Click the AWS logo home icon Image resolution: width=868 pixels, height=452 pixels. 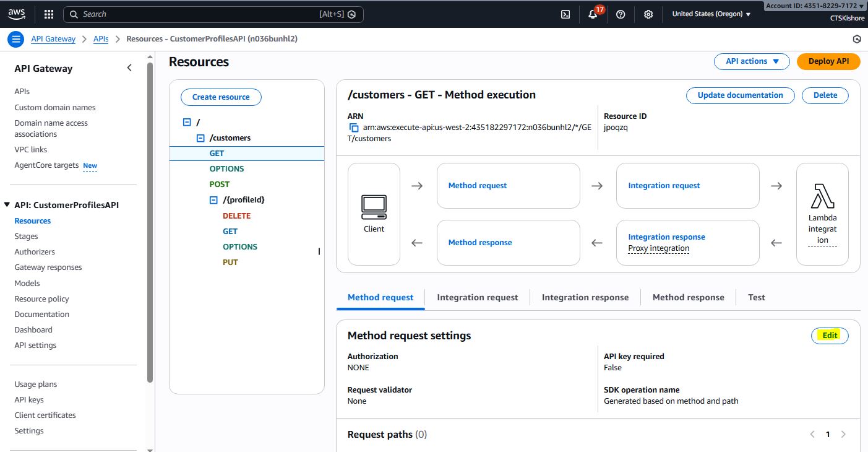coord(17,14)
